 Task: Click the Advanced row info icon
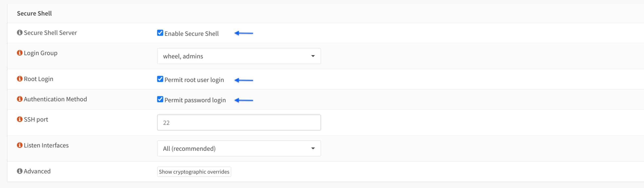[20, 171]
